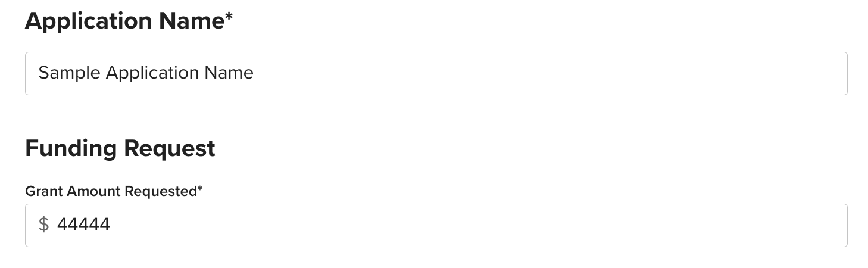Click the "Grant Amount Requested" field label
Screen dimensions: 868x268
(111, 191)
